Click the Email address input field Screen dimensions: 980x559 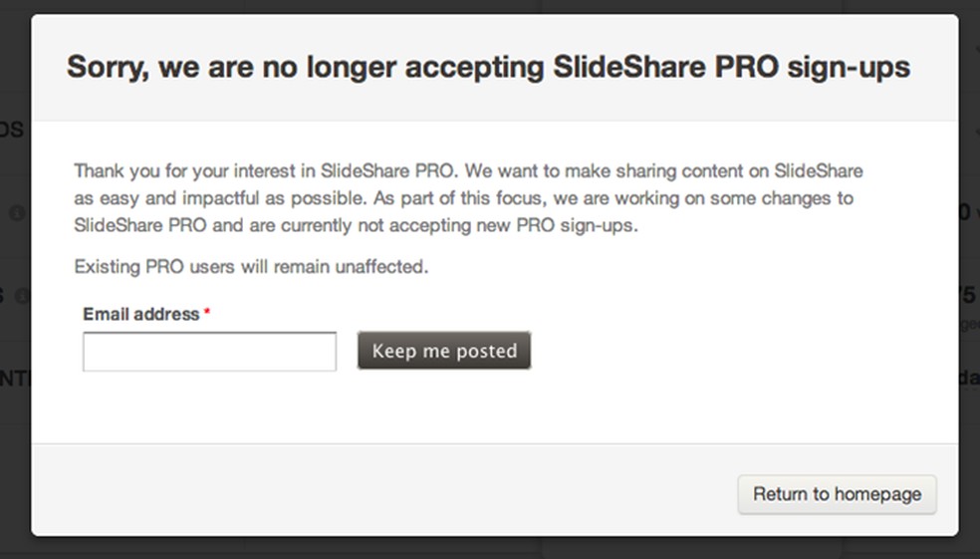point(209,352)
